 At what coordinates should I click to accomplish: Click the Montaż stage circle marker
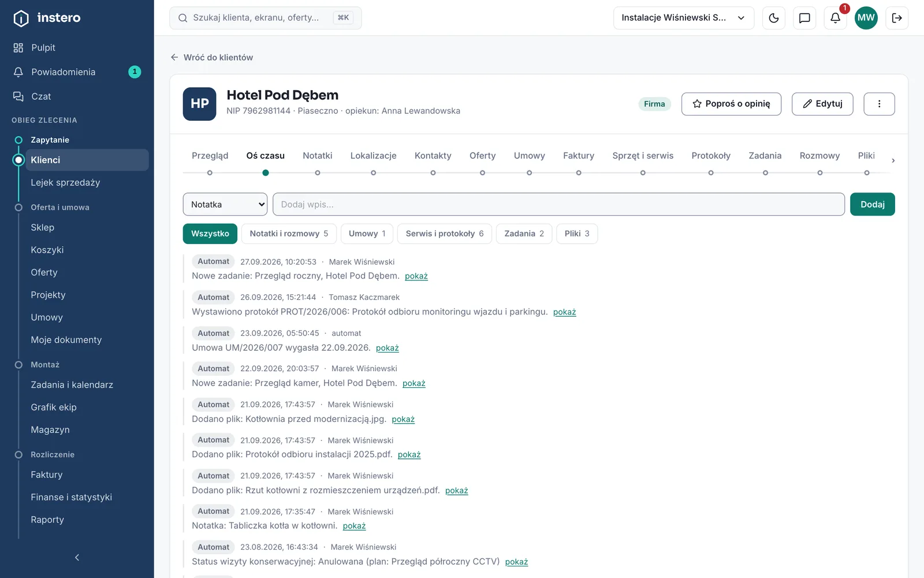18,365
